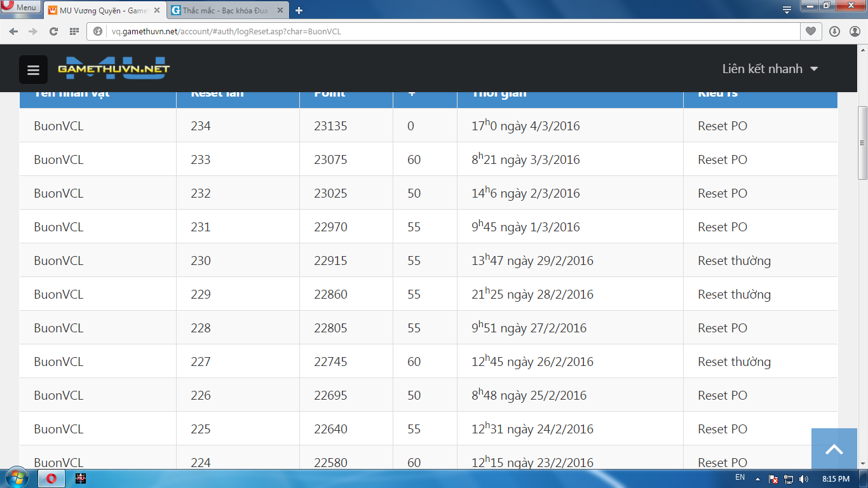Show hidden system tray icons arrow
The image size is (868, 488).
757,478
